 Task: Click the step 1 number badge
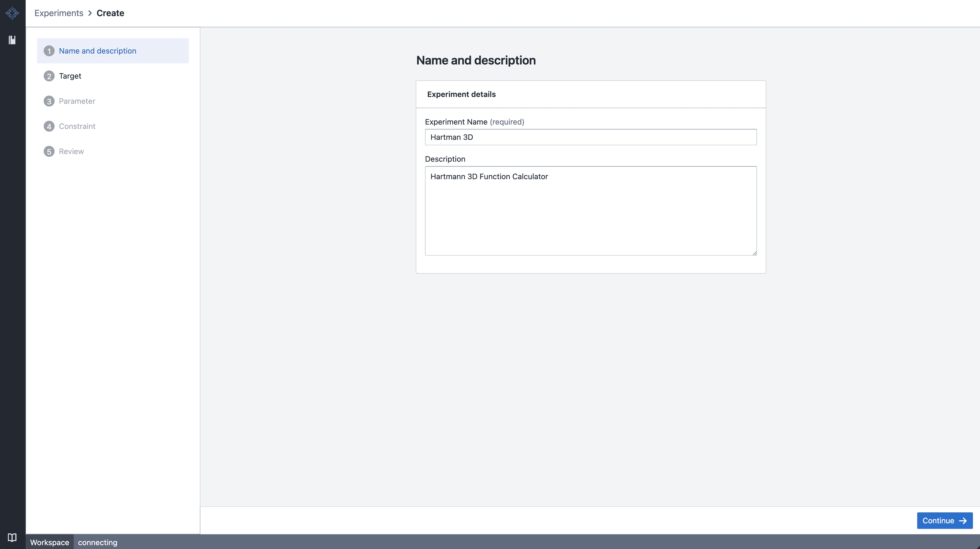[49, 51]
